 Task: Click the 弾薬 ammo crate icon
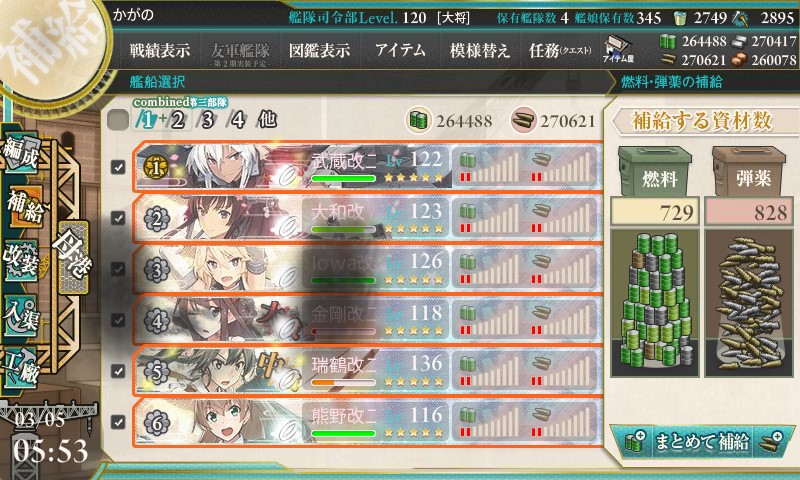tap(749, 172)
